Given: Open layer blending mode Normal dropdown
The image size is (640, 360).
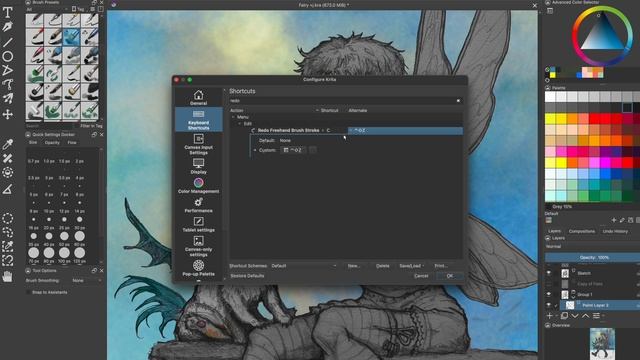Looking at the screenshot, I should 592,247.
